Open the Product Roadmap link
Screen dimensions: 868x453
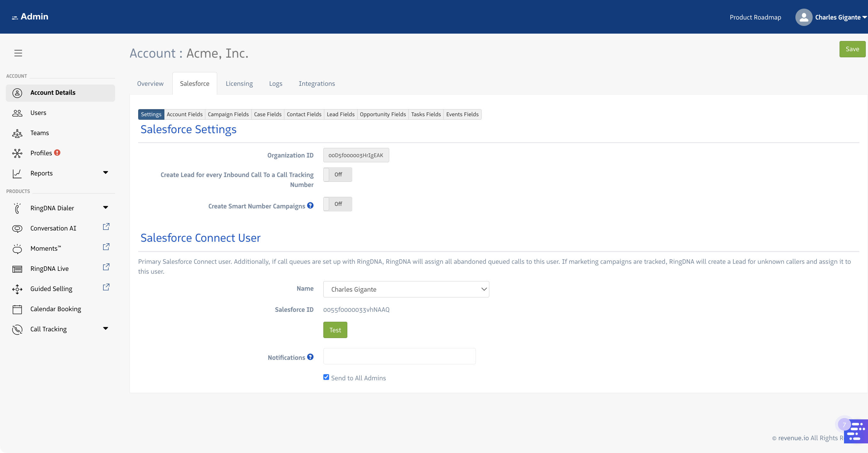[x=755, y=17]
